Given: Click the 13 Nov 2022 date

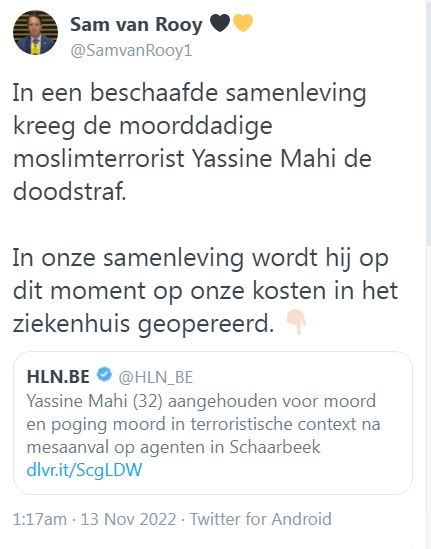Looking at the screenshot, I should point(128,519).
